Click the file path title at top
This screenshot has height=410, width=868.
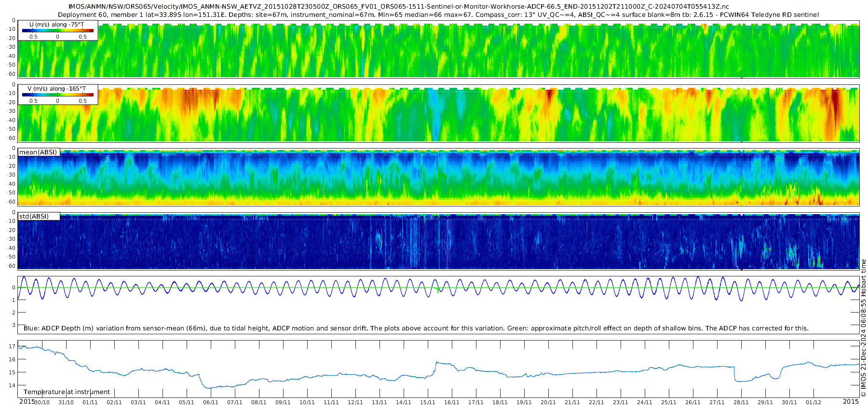399,7
